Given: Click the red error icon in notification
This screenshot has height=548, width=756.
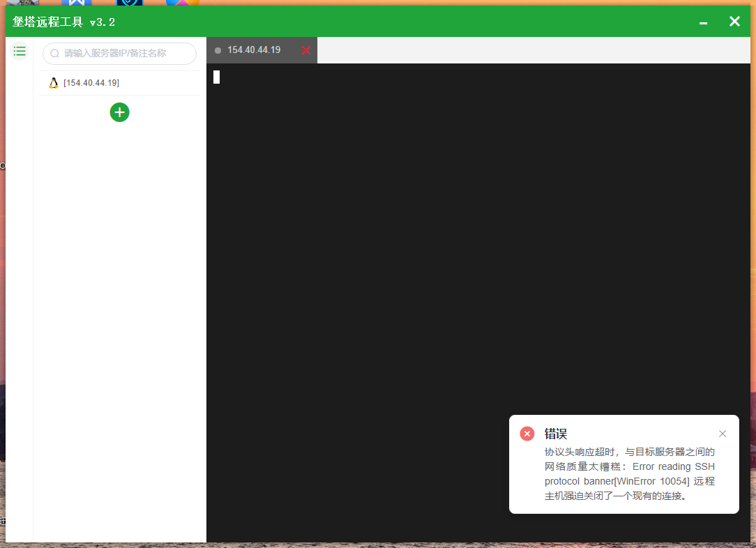Looking at the screenshot, I should (527, 434).
